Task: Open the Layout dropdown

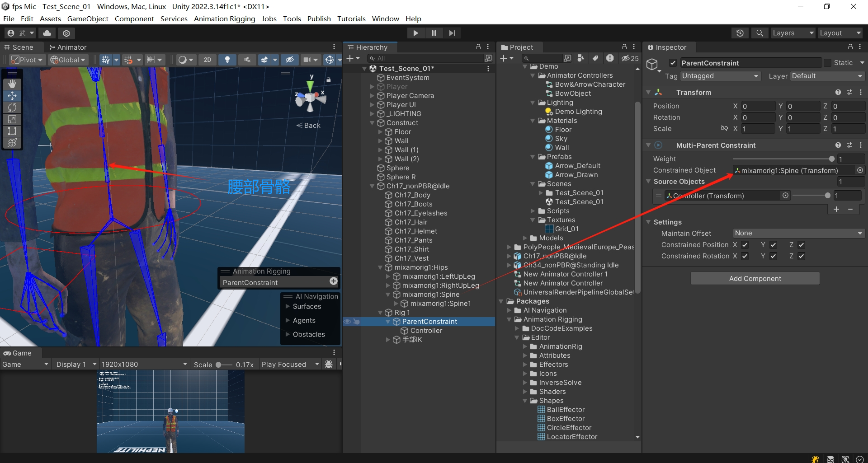Action: (840, 33)
